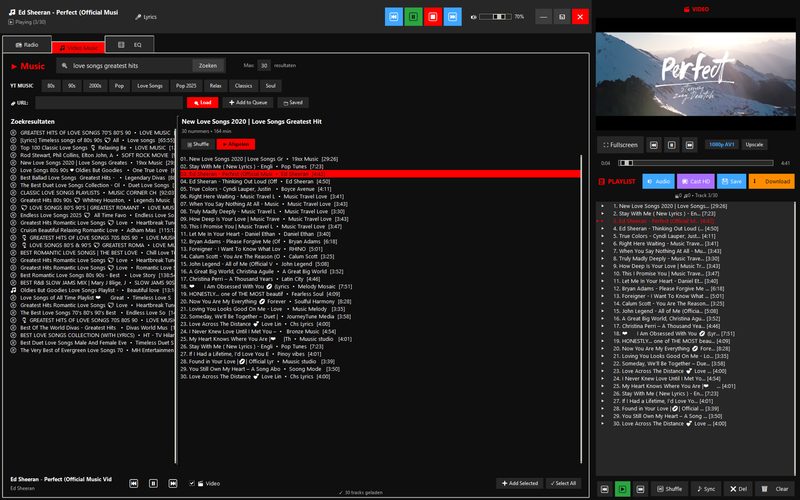The width and height of the screenshot is (800, 500).
Task: Click pause icon in bottom now-playing bar
Action: click(x=153, y=483)
